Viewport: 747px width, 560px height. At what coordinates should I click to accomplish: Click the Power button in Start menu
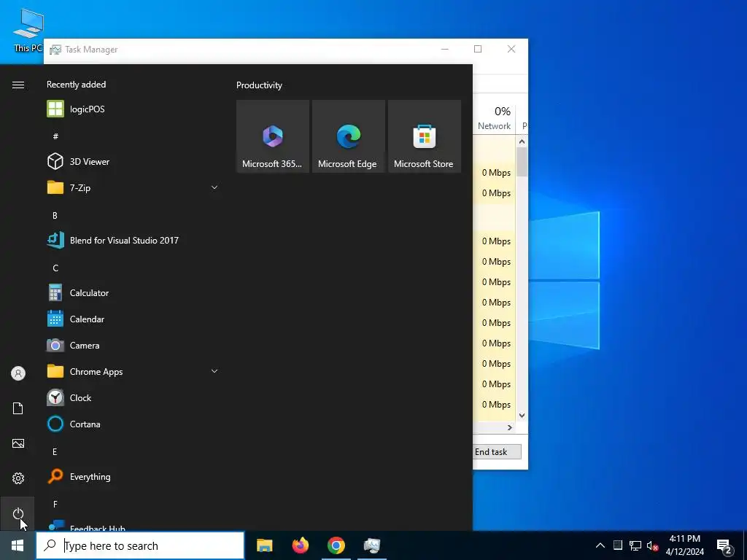point(18,513)
